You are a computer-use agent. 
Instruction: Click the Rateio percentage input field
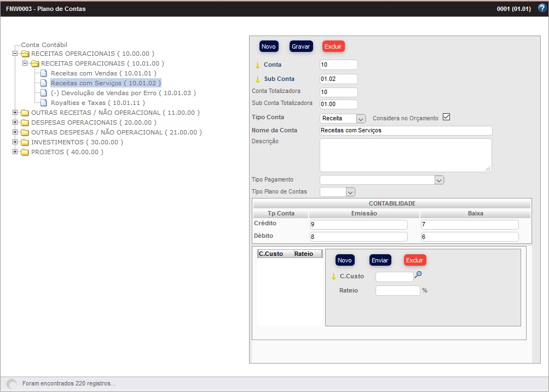[x=397, y=290]
